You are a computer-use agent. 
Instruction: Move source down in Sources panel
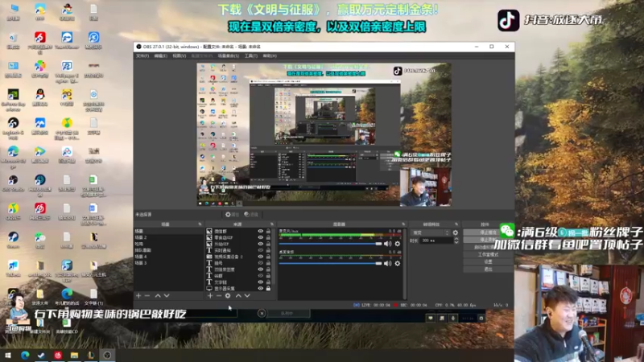coord(247,295)
